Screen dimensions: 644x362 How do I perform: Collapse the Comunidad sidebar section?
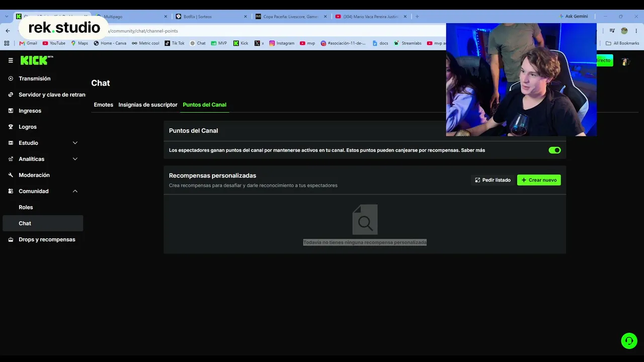[x=75, y=191]
